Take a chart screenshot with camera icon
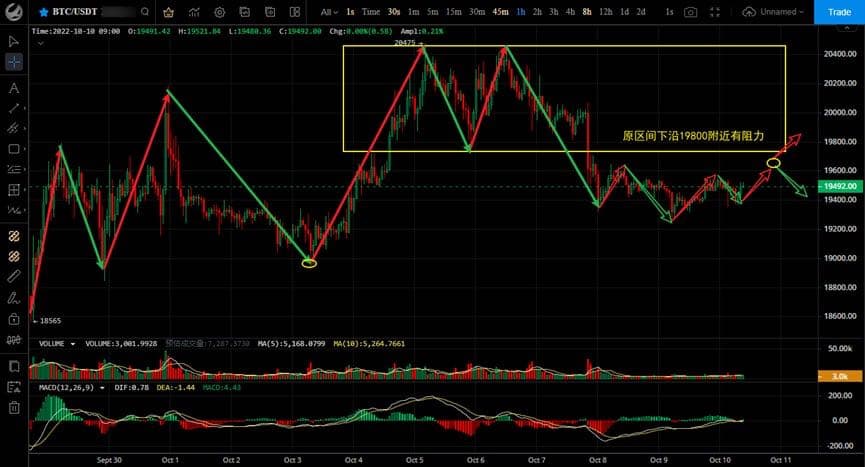The image size is (865, 467). tap(690, 12)
